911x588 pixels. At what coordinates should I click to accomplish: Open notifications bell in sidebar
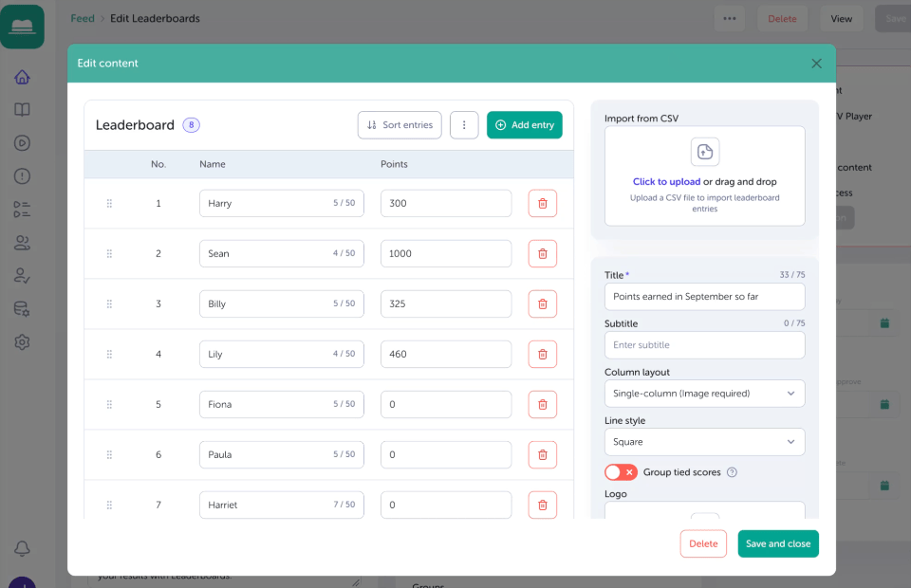22,548
